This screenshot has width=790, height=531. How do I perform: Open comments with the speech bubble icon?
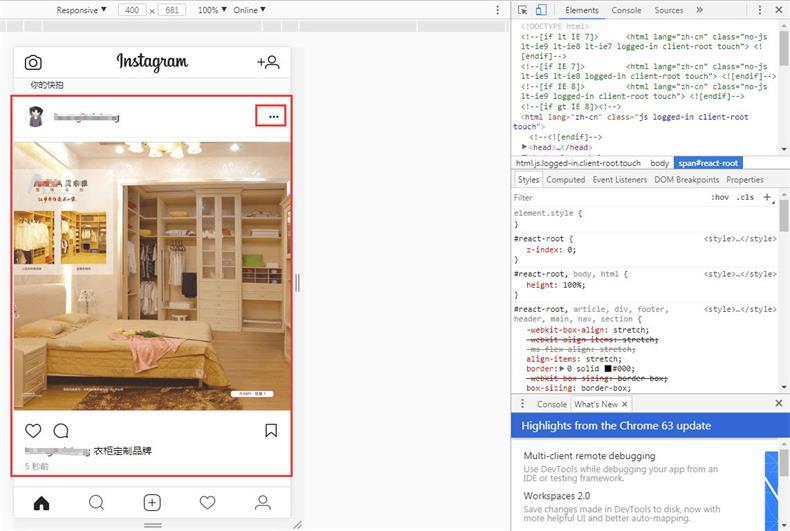61,431
